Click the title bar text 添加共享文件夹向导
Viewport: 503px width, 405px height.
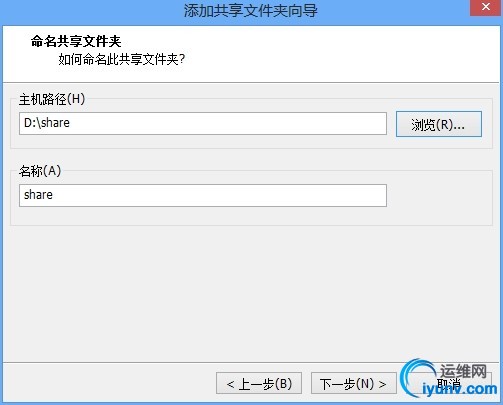(x=251, y=11)
